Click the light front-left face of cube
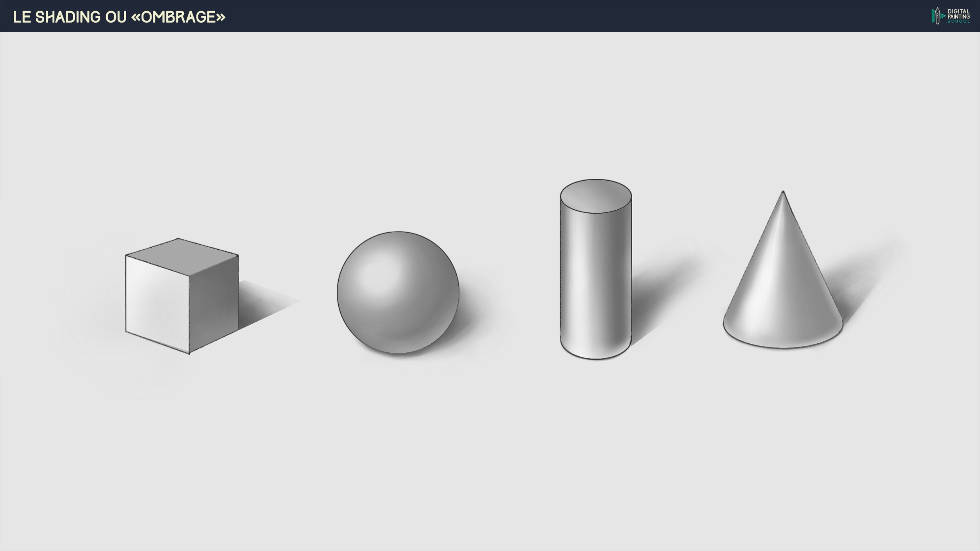Image resolution: width=980 pixels, height=551 pixels. point(157,304)
